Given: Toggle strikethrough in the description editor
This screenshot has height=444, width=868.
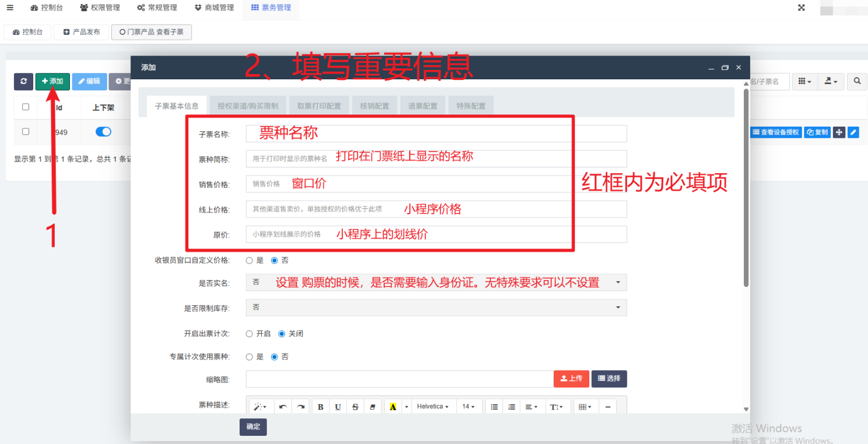Looking at the screenshot, I should pos(356,407).
